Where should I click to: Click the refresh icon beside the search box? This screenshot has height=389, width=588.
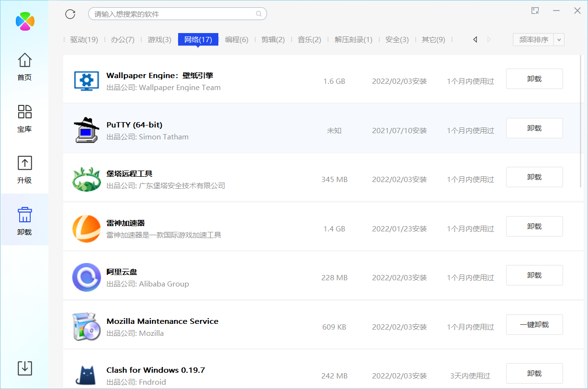[70, 14]
